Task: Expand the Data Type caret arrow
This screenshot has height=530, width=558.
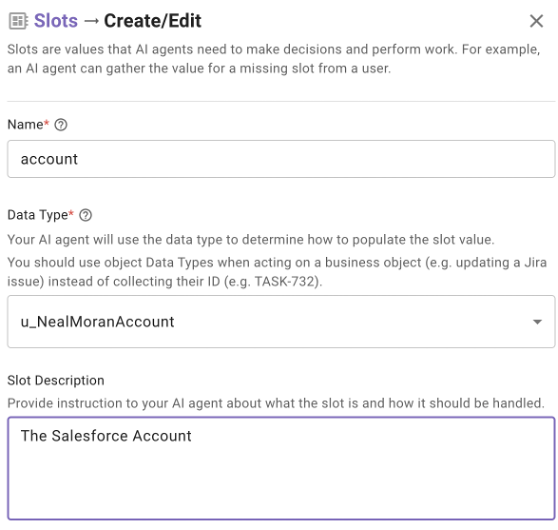Action: tap(537, 322)
